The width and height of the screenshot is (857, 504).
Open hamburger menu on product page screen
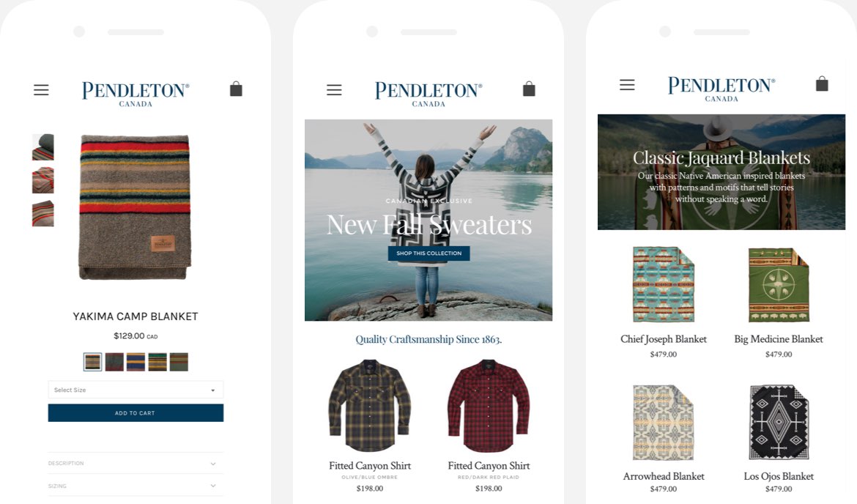[x=41, y=89]
